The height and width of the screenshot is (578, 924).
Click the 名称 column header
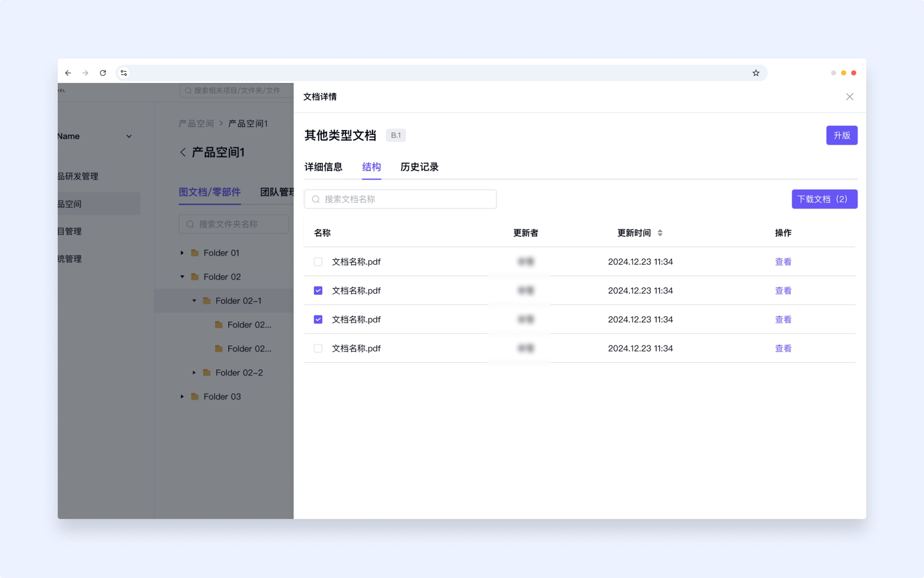322,233
